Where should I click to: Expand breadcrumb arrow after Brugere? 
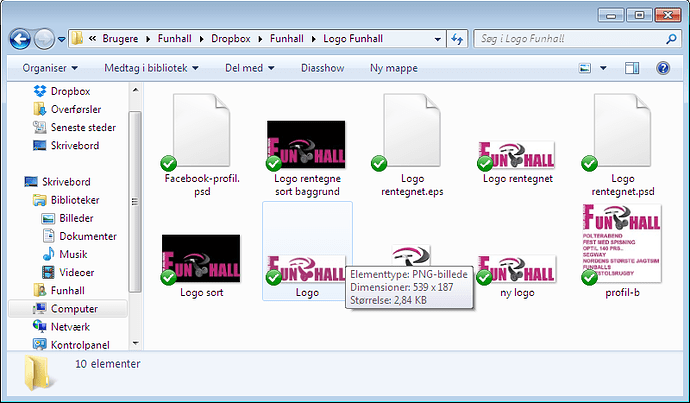click(x=148, y=39)
